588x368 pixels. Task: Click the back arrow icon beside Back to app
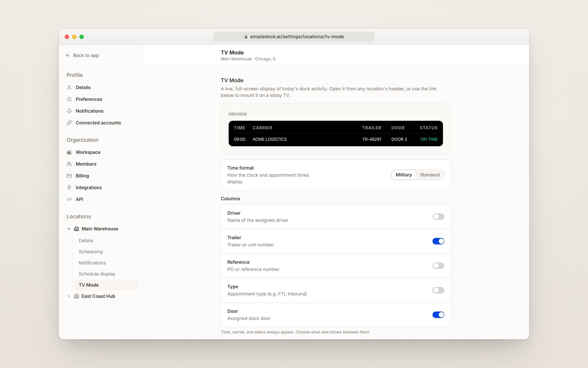(x=68, y=55)
